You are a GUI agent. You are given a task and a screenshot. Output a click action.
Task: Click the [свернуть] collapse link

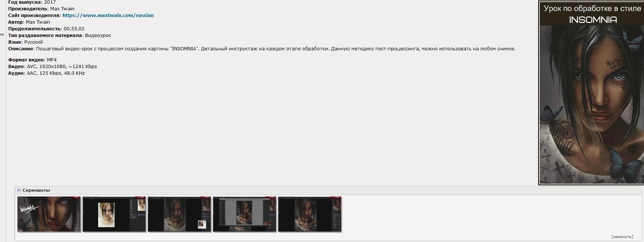(622, 237)
